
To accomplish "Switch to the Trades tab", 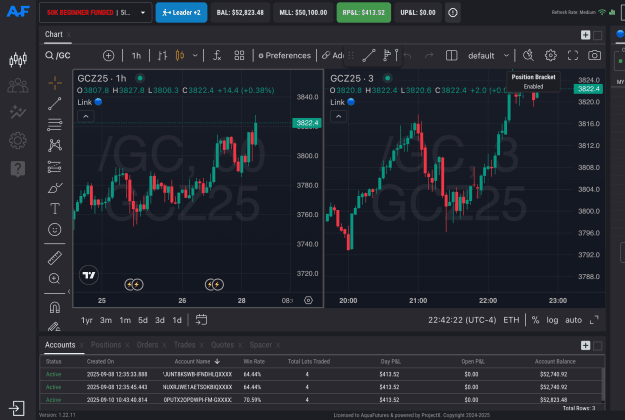I will (x=184, y=345).
